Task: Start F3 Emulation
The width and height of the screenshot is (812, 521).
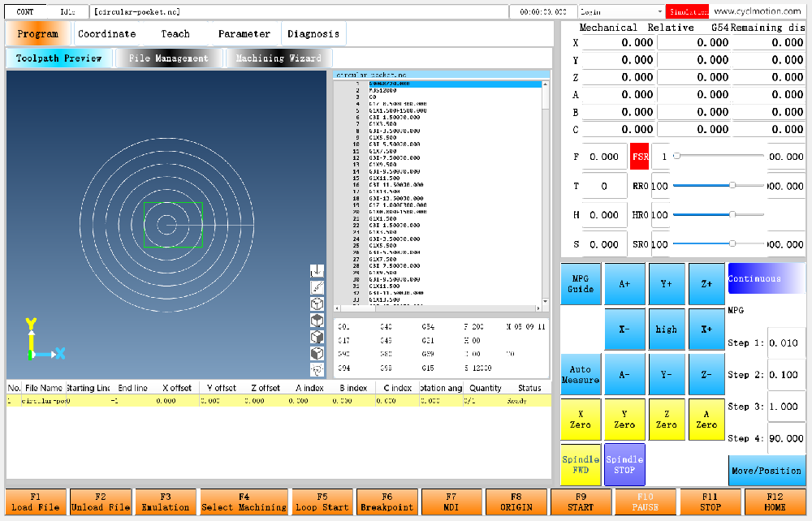Action: tap(166, 502)
